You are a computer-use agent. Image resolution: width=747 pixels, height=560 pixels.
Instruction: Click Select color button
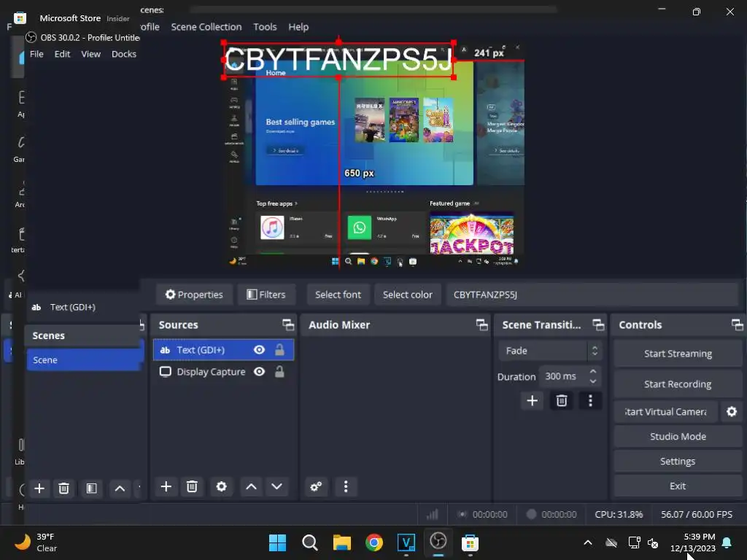[408, 295]
